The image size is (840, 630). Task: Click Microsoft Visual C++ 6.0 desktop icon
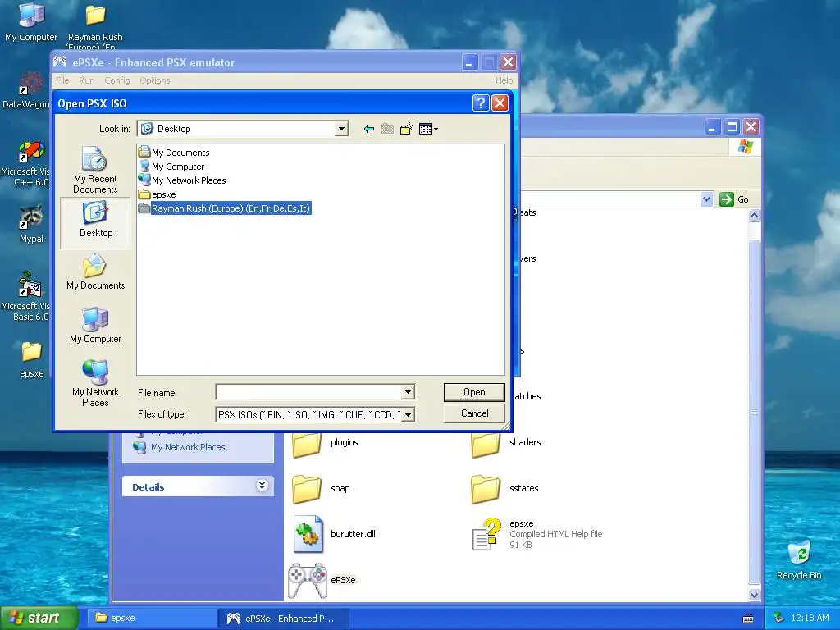27,163
